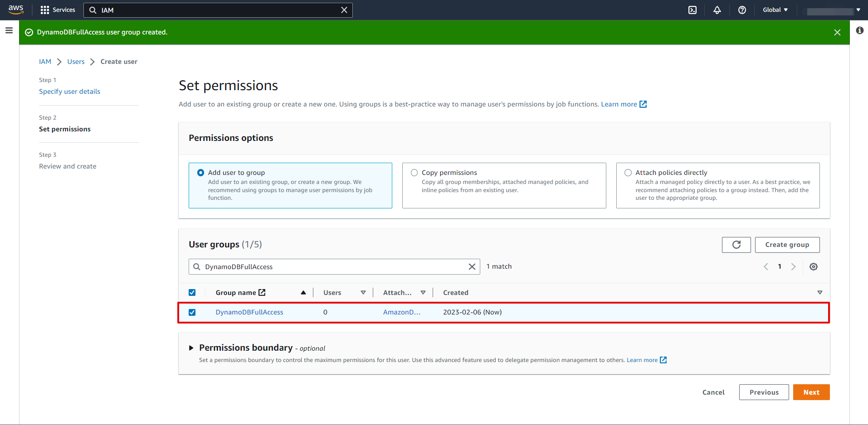Screen dimensions: 868x425
Task: Sort by Created column arrow
Action: coord(819,292)
